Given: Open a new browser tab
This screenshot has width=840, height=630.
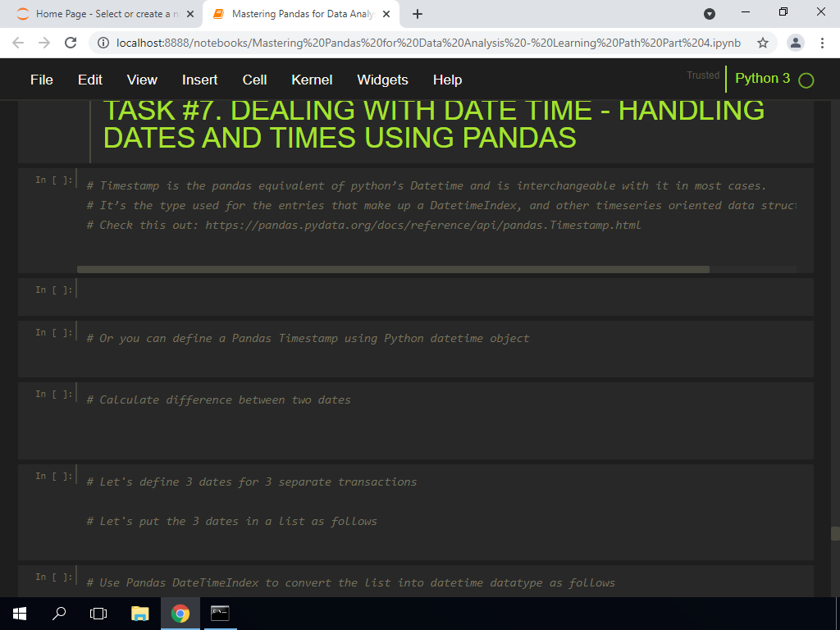Looking at the screenshot, I should [418, 14].
